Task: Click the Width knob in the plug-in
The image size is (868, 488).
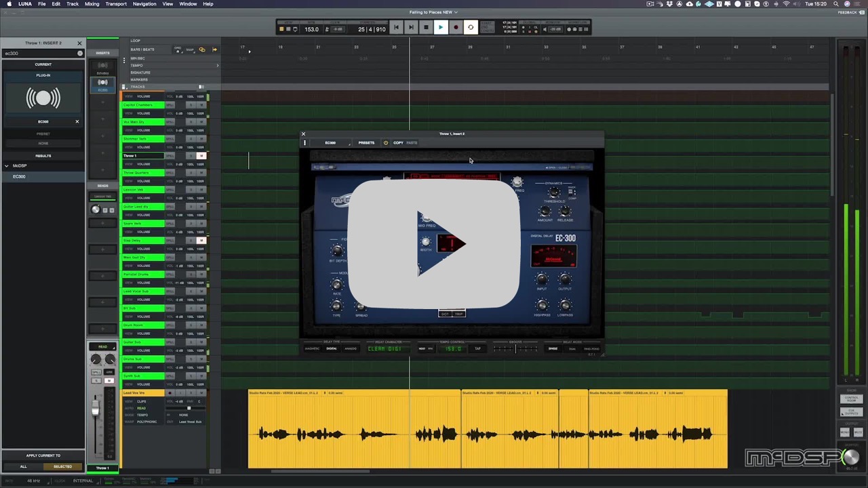Action: [x=426, y=242]
